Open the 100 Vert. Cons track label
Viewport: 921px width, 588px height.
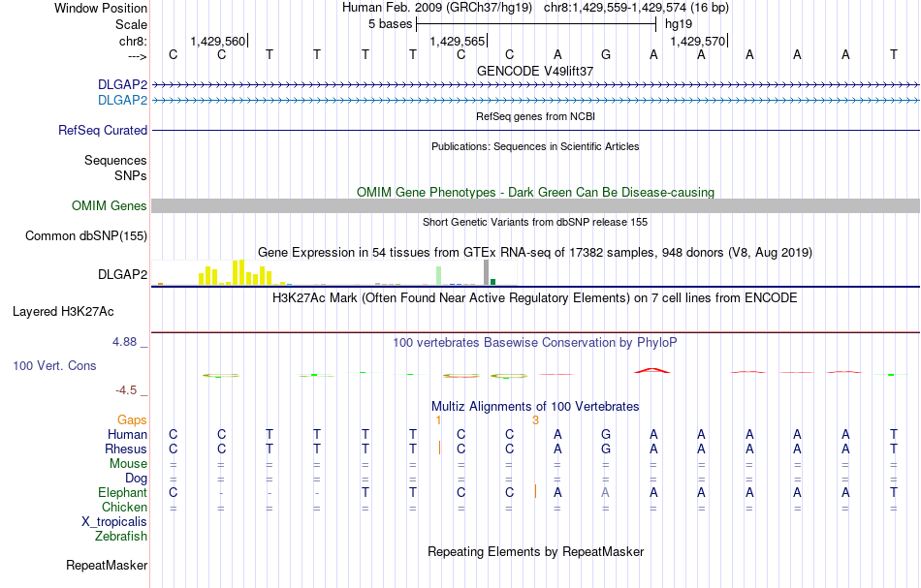click(54, 365)
